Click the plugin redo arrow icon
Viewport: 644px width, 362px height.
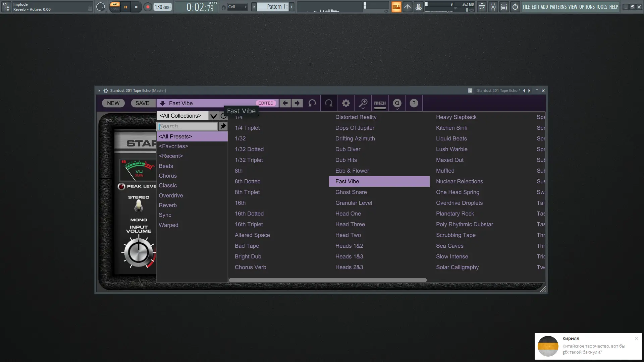pos(329,103)
